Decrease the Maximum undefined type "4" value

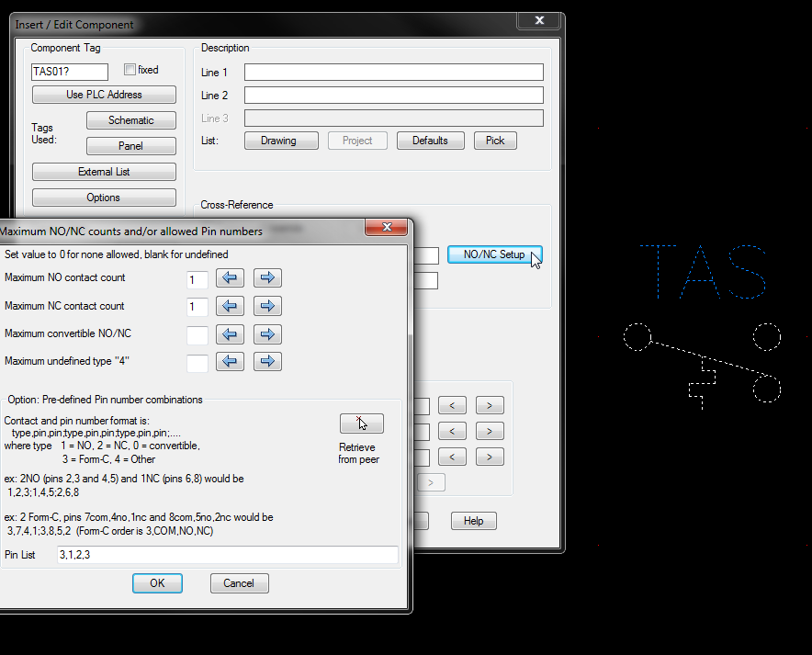point(230,360)
